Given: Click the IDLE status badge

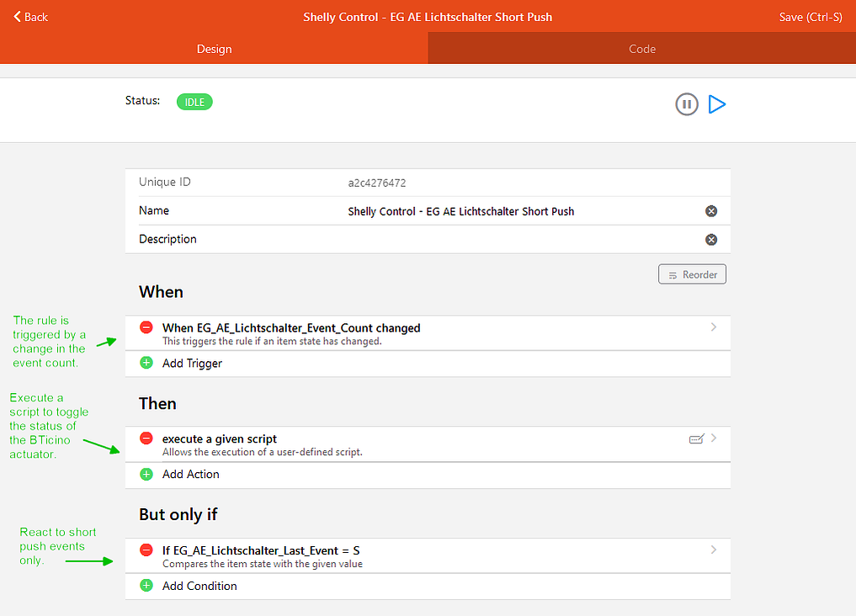Looking at the screenshot, I should pos(194,102).
